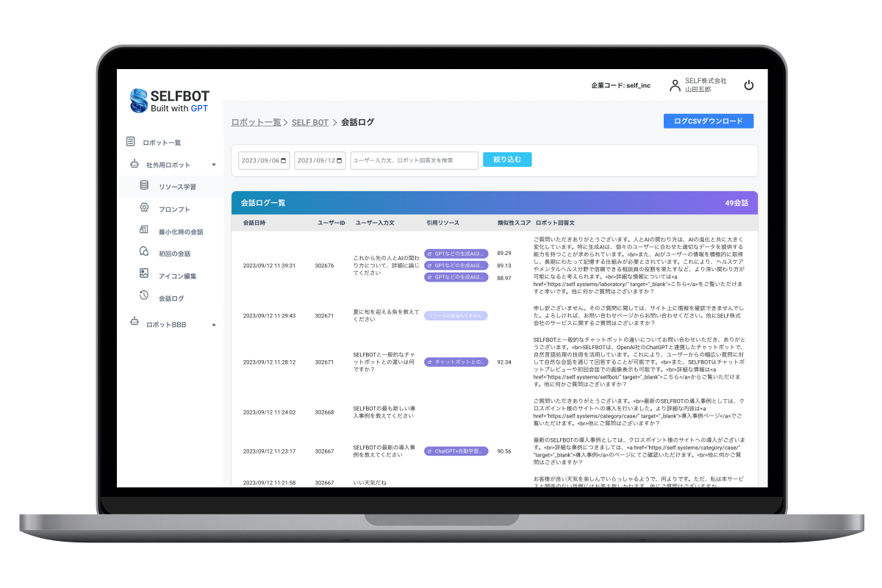Click the リソース学習 database icon
Screen dimensions: 882x588
coord(144,186)
